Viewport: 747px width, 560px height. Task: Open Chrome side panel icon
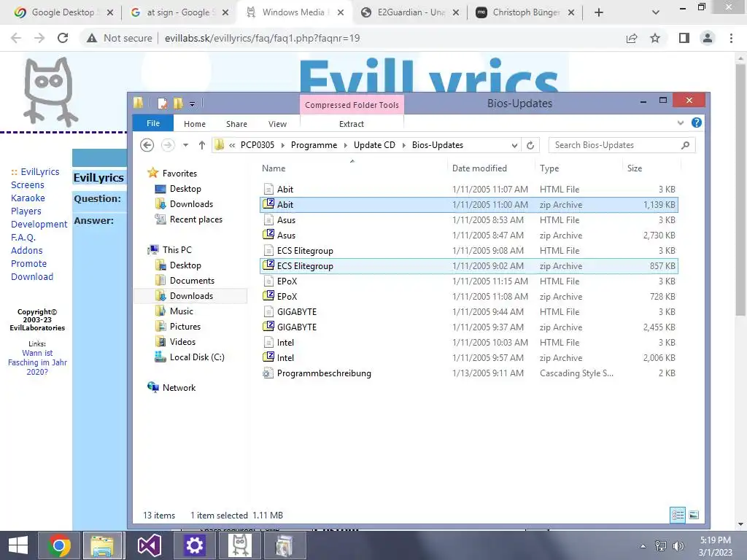[x=684, y=38]
